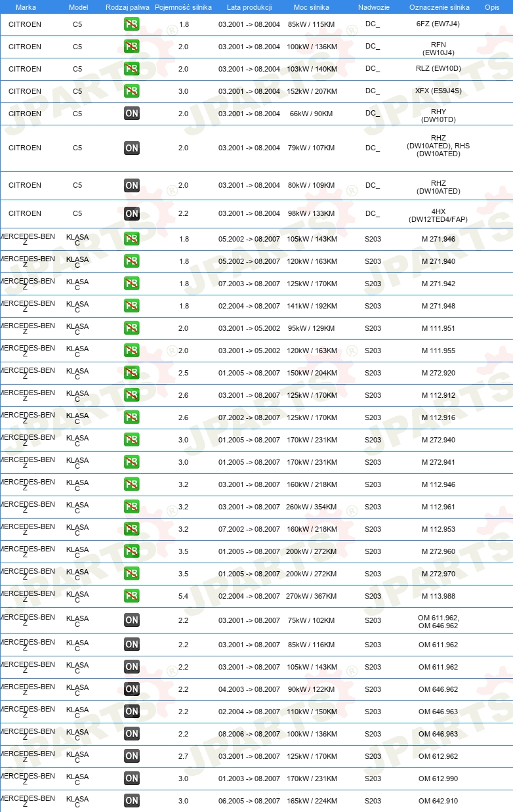Click the ON diesel icon in the RHY (DW10TD) row
This screenshot has height=812, width=513.
[x=132, y=114]
